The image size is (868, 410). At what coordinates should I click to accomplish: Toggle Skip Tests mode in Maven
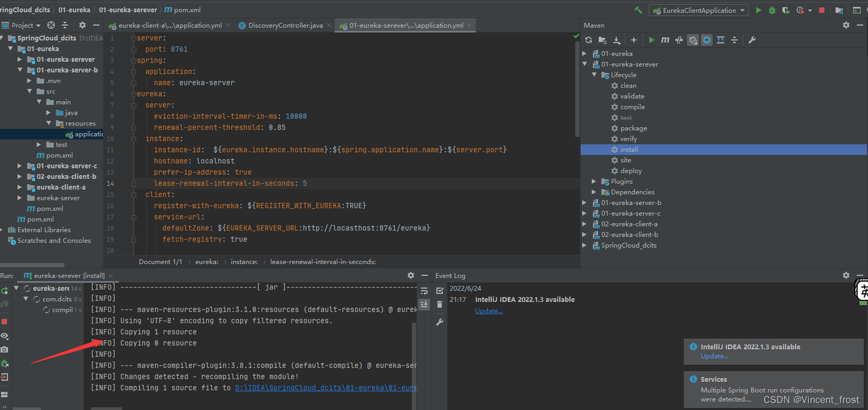coord(707,40)
